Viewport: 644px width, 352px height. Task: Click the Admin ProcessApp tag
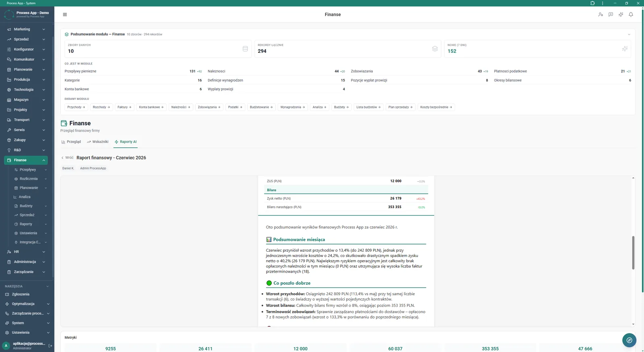[93, 168]
